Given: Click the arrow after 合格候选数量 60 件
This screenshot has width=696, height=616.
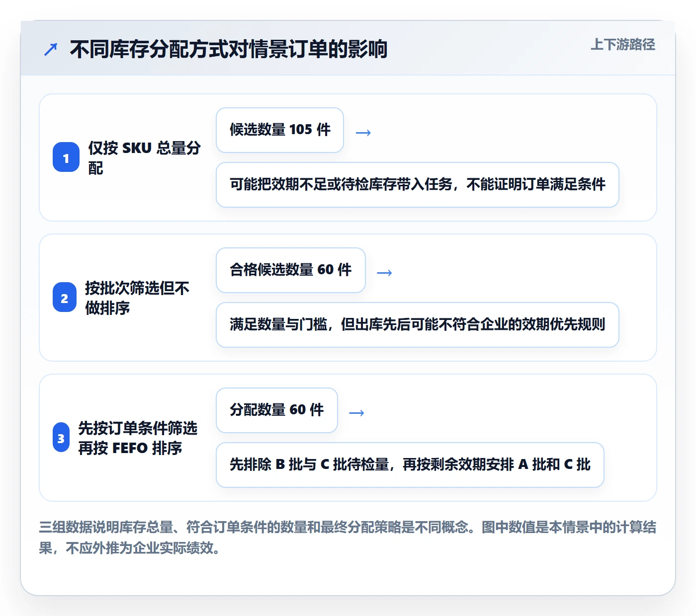Looking at the screenshot, I should (x=384, y=273).
